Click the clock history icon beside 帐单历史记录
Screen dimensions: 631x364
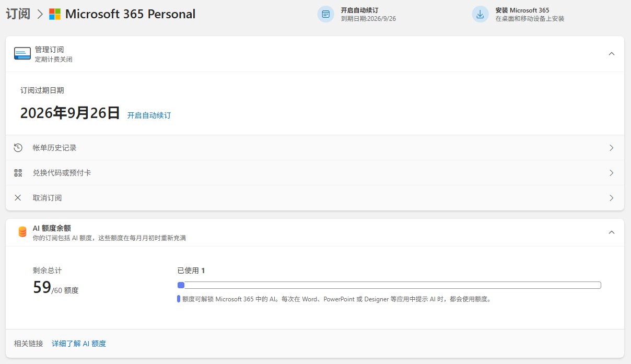[x=18, y=148]
